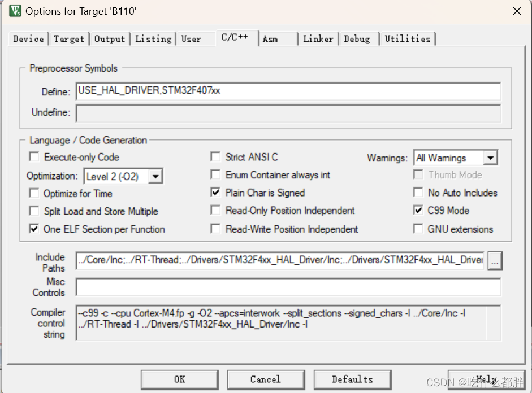
Task: Switch to the Debug tab
Action: pos(357,38)
